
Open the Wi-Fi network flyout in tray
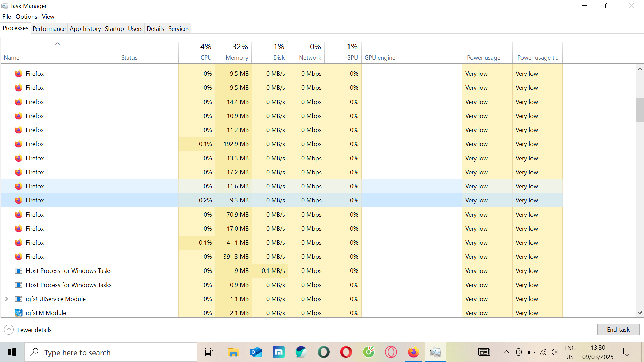[x=543, y=352]
